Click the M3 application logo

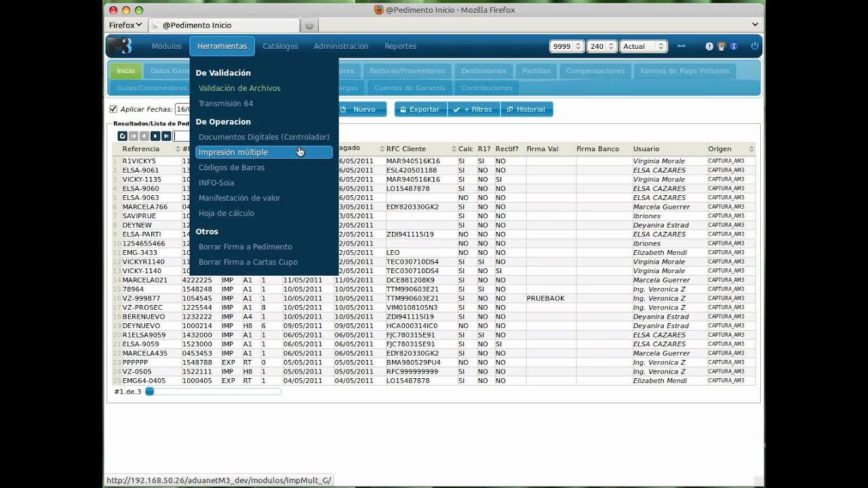[x=119, y=46]
